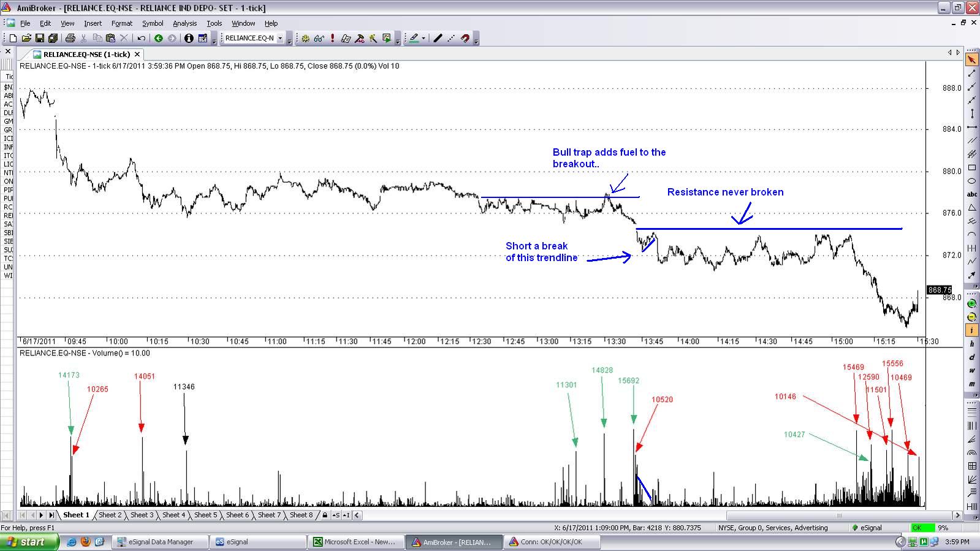Click the horizontal scrollbar right arrow
The image size is (980, 551).
[957, 515]
